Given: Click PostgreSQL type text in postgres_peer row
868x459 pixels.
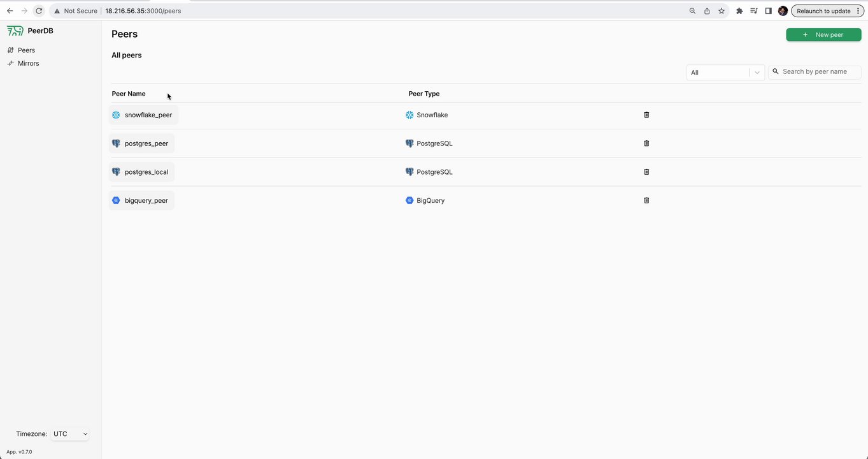Looking at the screenshot, I should point(434,143).
